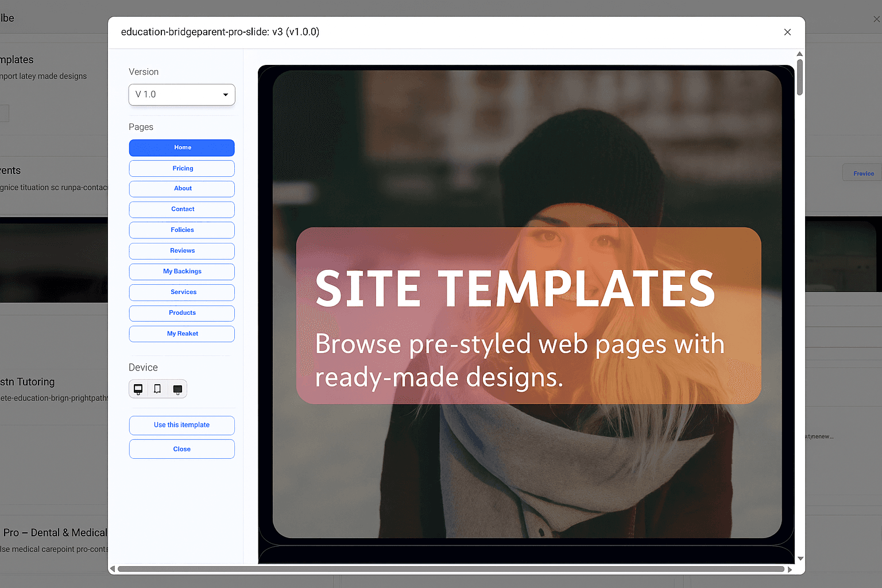The height and width of the screenshot is (588, 882).
Task: Click the Version label text
Action: point(144,72)
